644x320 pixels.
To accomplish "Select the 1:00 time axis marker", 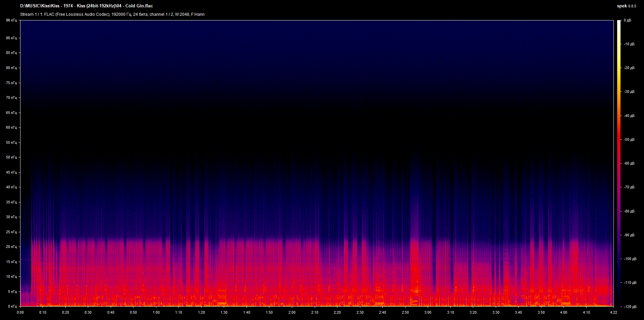I will [x=156, y=312].
